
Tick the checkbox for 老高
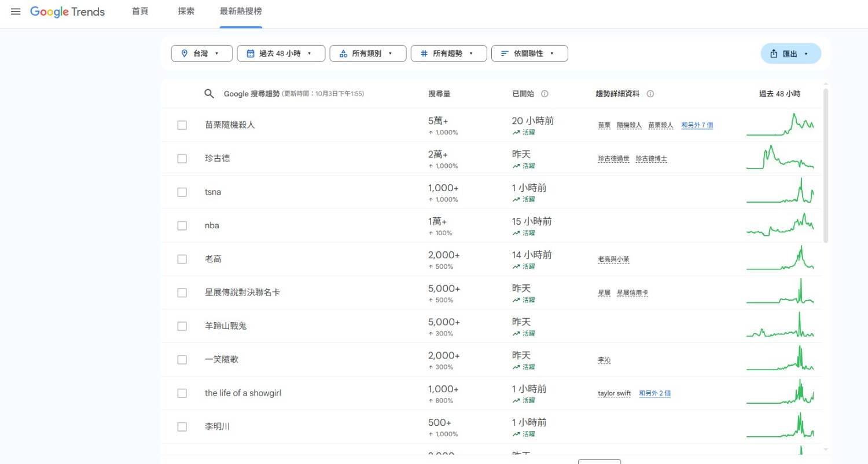pos(182,259)
